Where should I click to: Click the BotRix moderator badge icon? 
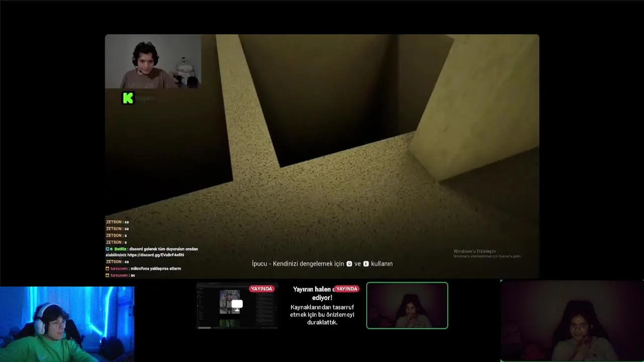point(107,249)
